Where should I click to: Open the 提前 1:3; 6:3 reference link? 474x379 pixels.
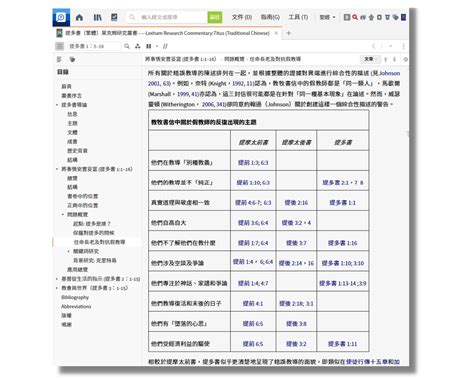253,163
